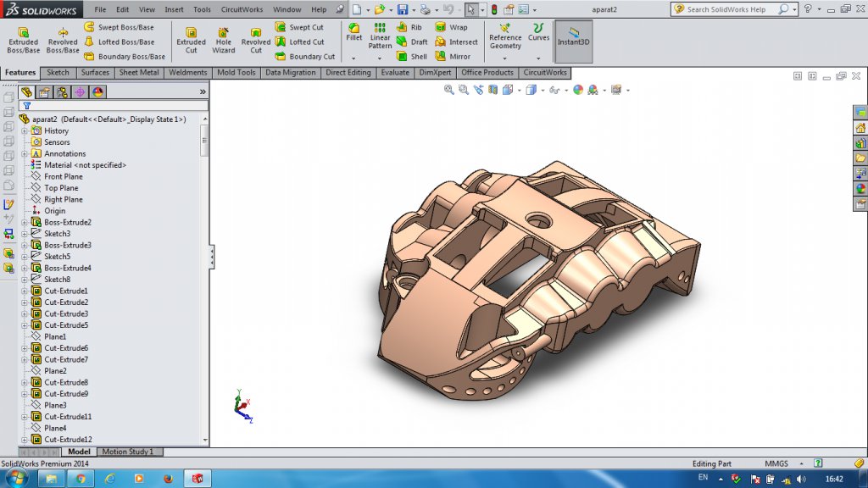Image resolution: width=868 pixels, height=488 pixels.
Task: Apply the Fillet feature tool
Action: (353, 31)
